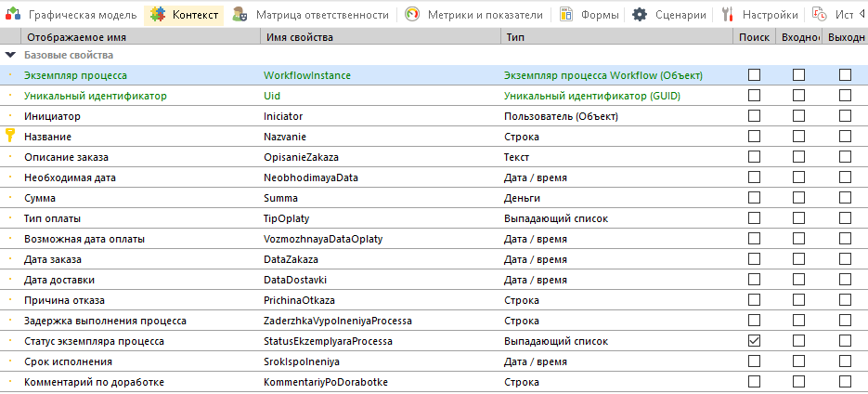Viewport: 868px width, 394px height.
Task: Click the KommentariyPoDorabotke property name cell
Action: (326, 382)
